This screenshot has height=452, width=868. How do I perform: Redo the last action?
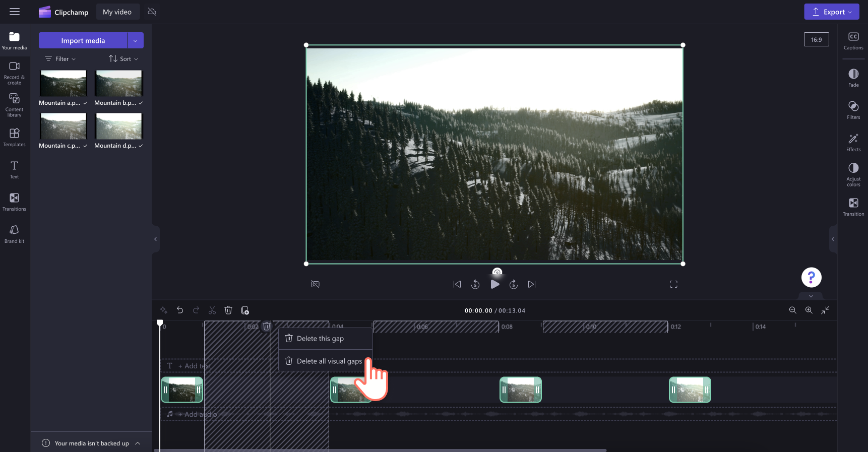(196, 310)
